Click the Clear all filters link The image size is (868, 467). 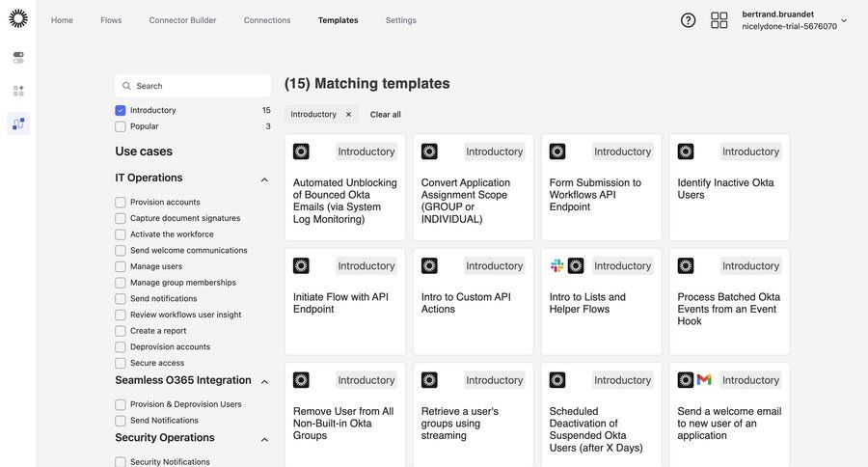click(x=385, y=114)
